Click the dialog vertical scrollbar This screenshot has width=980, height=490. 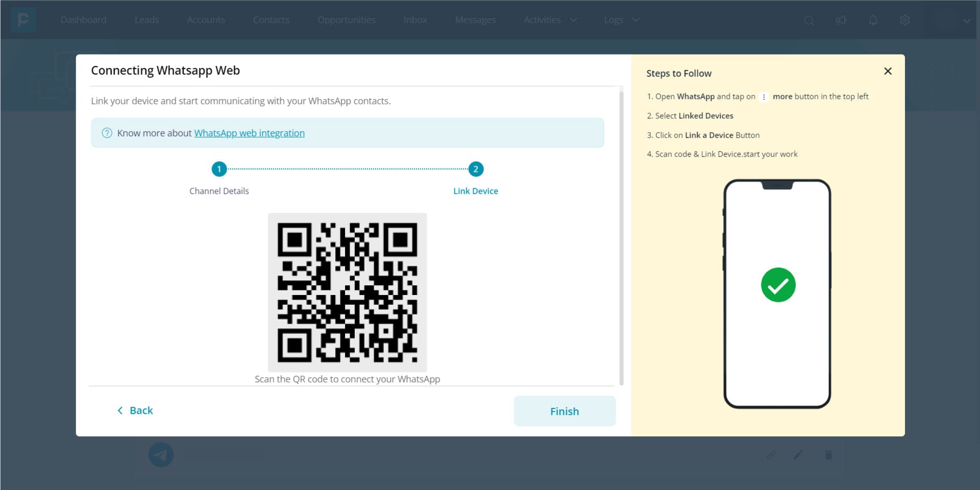tap(621, 238)
